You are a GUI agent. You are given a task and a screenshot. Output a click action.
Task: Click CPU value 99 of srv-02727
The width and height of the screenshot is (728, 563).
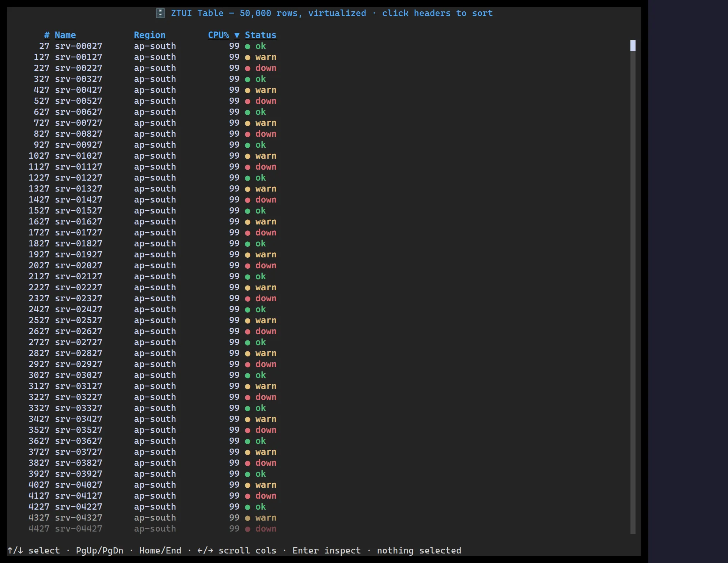[234, 342]
